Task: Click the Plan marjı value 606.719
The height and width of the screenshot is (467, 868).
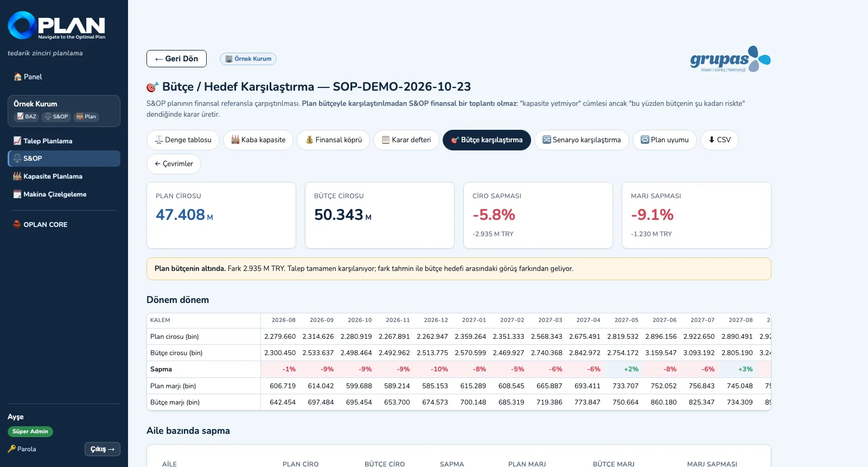Action: click(283, 386)
